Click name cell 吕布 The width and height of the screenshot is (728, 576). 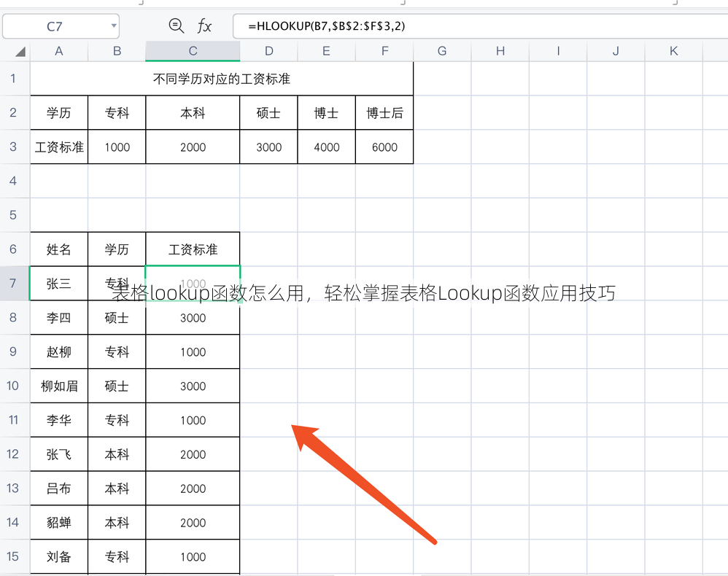[59, 489]
